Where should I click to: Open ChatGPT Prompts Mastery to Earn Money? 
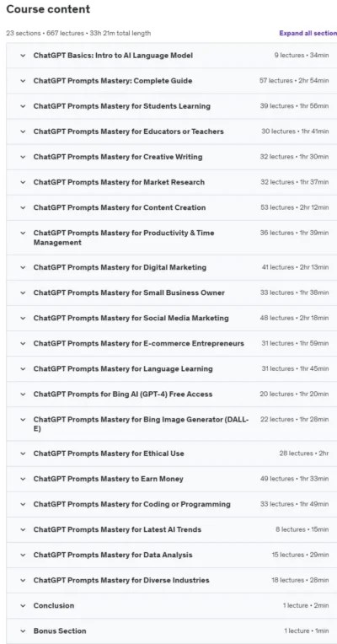(x=172, y=479)
